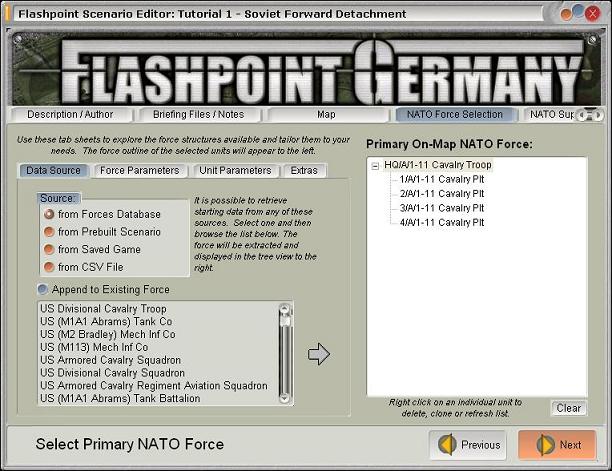Select the Data Source sub-tab

(53, 171)
